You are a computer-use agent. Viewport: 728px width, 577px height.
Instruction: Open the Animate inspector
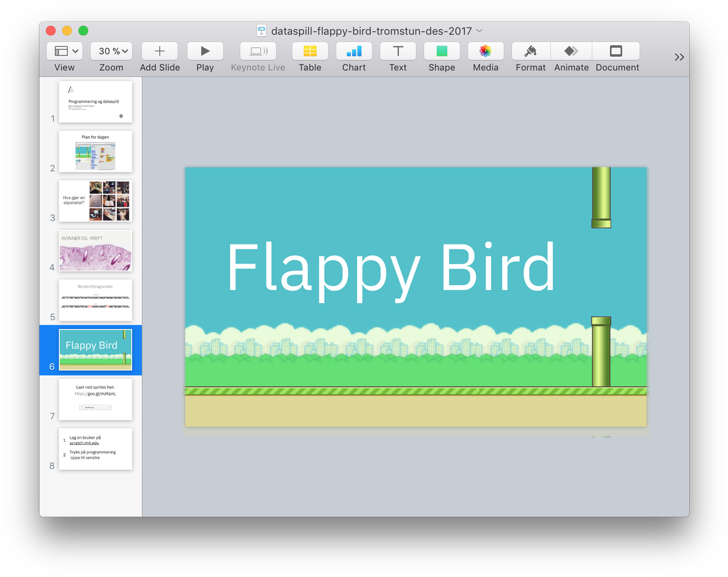point(571,51)
